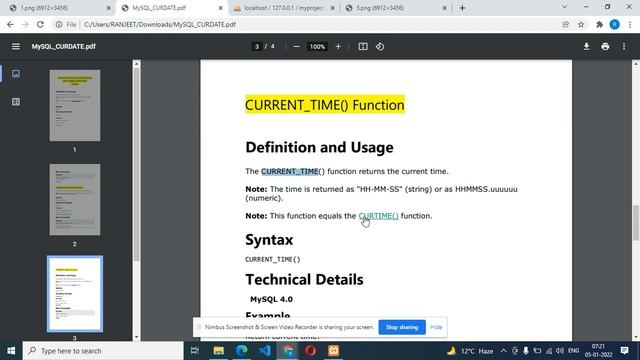Print the PDF document
The width and height of the screenshot is (640, 360).
[x=605, y=47]
